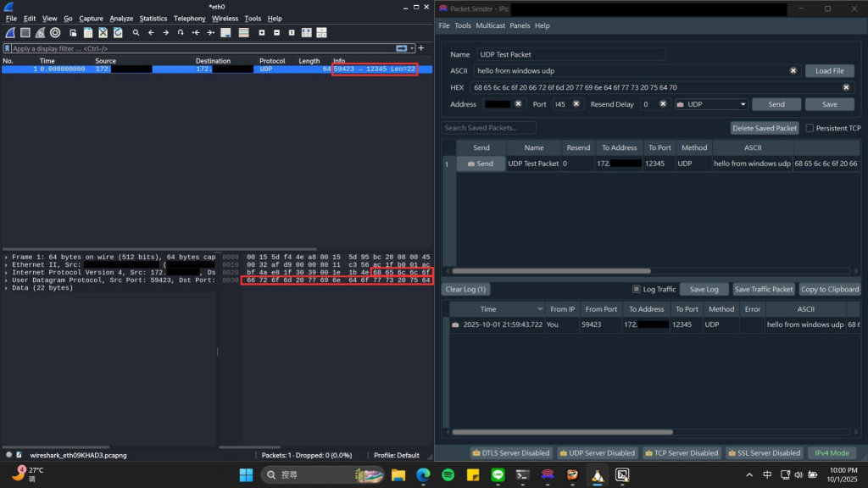The width and height of the screenshot is (868, 488).
Task: Open the UDP protocol dropdown in Packet Sender
Action: click(x=711, y=104)
